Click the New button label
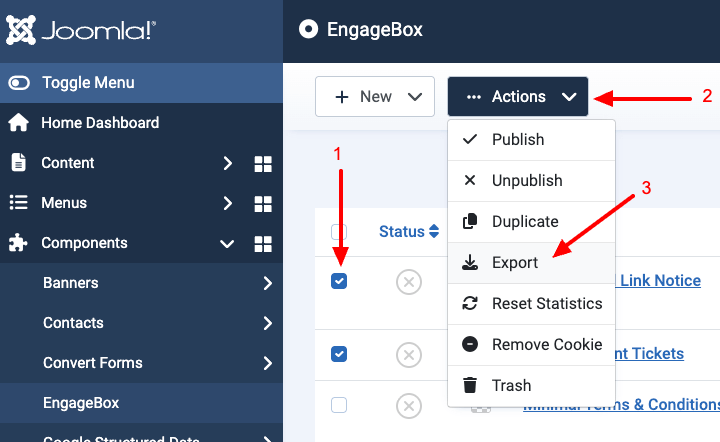Viewport: 720px width, 442px height. pyautogui.click(x=376, y=96)
